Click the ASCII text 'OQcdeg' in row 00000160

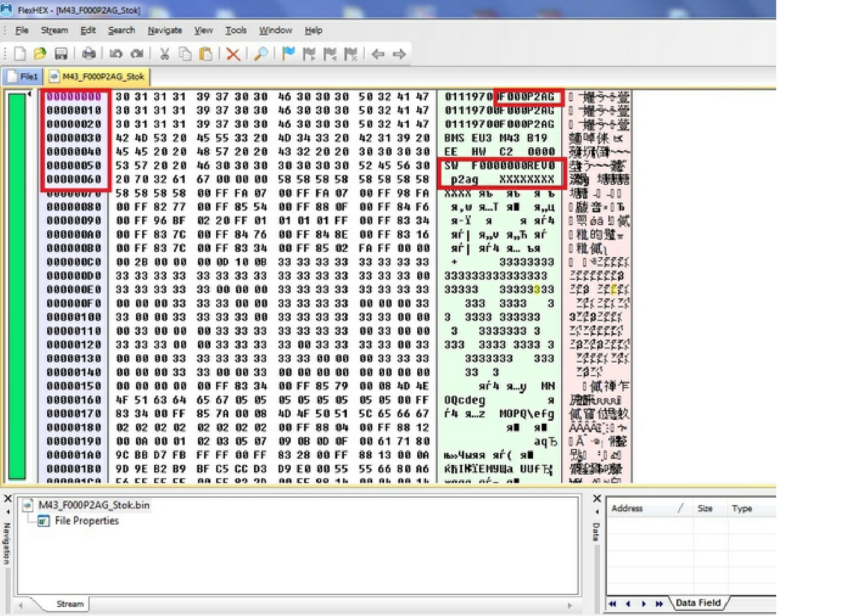point(465,400)
